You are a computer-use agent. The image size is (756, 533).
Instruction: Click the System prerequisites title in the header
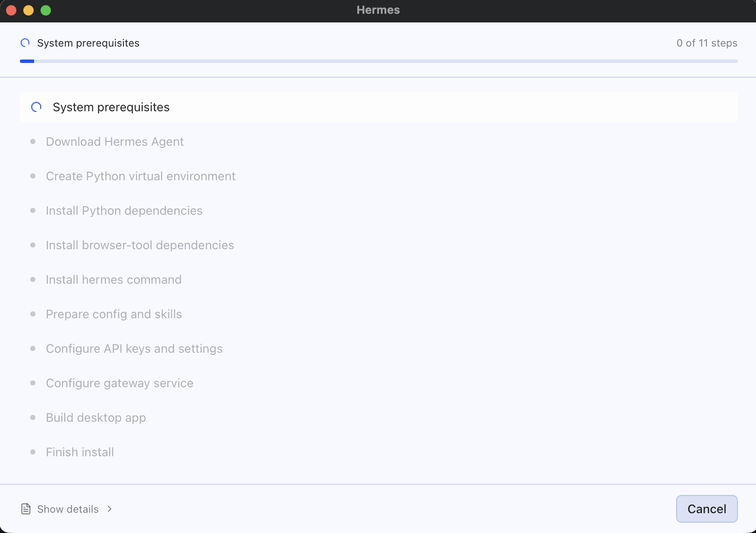[x=88, y=43]
